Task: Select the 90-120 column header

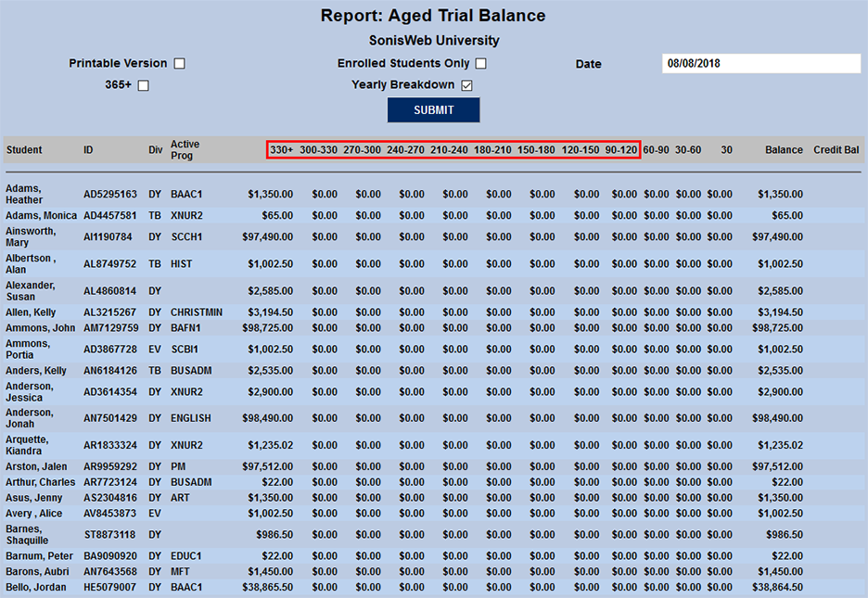Action: (x=619, y=149)
